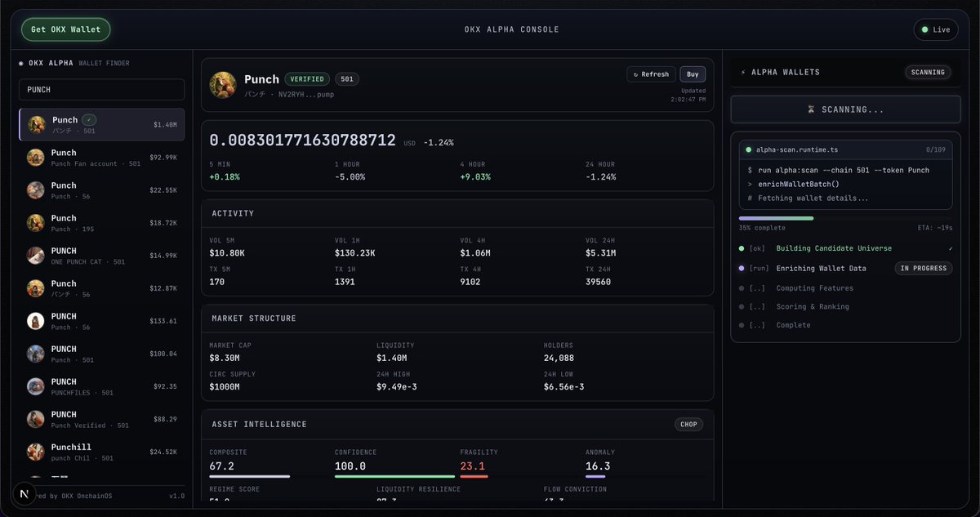This screenshot has height=517, width=980.
Task: Select the avatar of the PUNCH $133.61 row
Action: click(x=35, y=321)
